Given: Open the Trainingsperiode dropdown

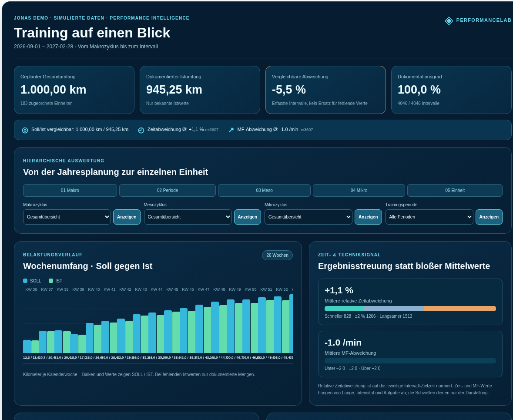Looking at the screenshot, I should 429,217.
